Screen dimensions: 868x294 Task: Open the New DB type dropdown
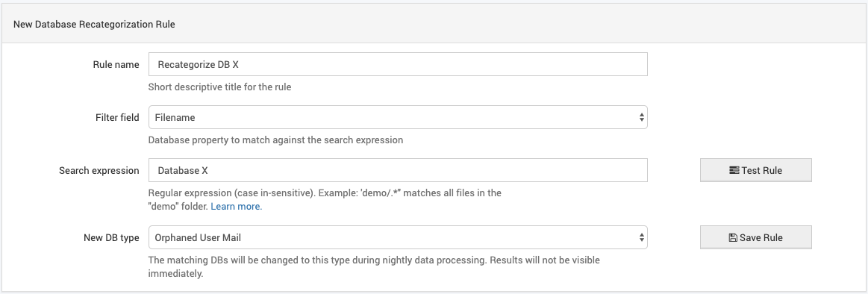(398, 237)
